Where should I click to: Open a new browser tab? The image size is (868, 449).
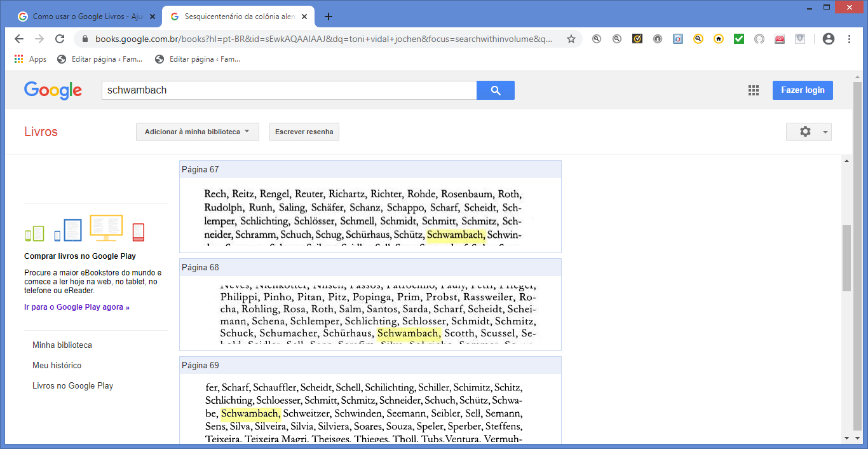tap(329, 17)
